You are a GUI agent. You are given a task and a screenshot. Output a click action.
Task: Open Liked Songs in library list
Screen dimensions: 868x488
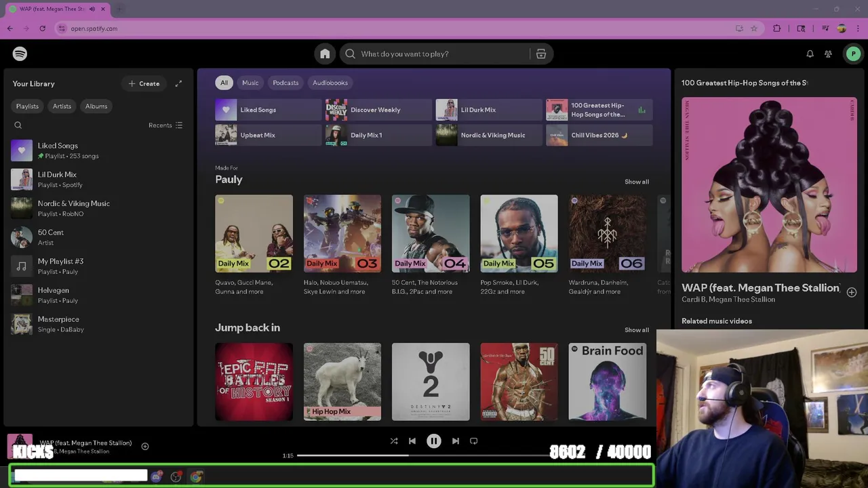pos(98,150)
